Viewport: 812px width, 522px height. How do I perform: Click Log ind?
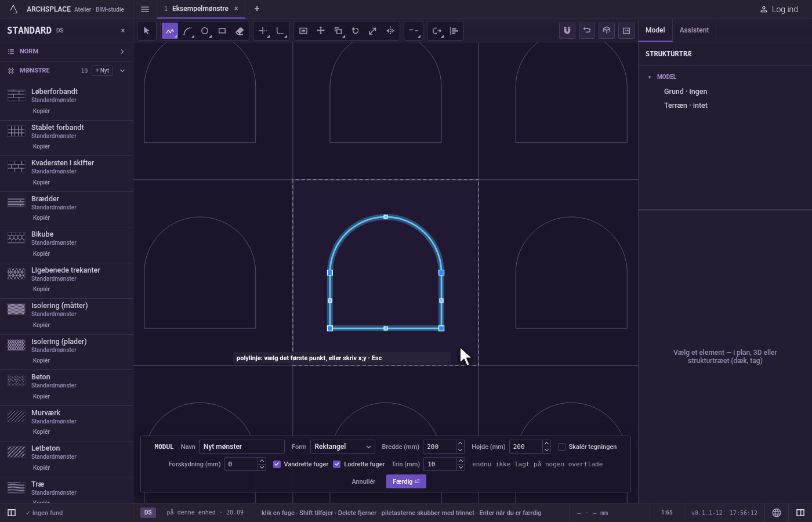coord(780,9)
